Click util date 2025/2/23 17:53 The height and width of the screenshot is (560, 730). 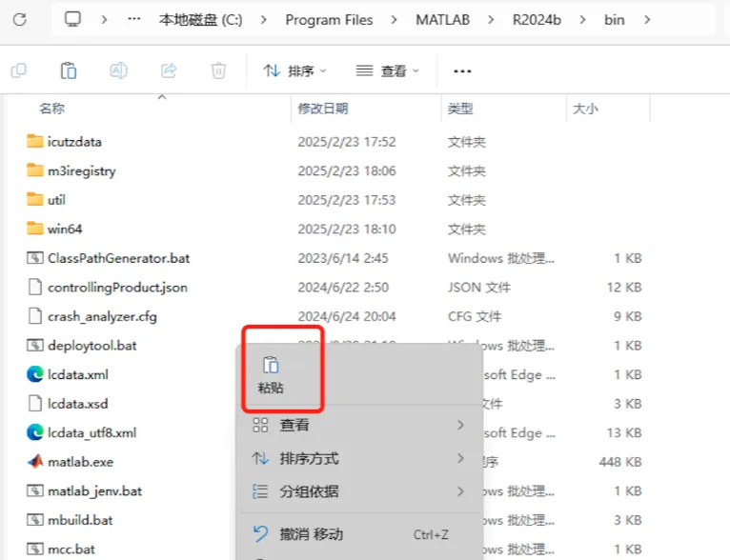pyautogui.click(x=347, y=200)
